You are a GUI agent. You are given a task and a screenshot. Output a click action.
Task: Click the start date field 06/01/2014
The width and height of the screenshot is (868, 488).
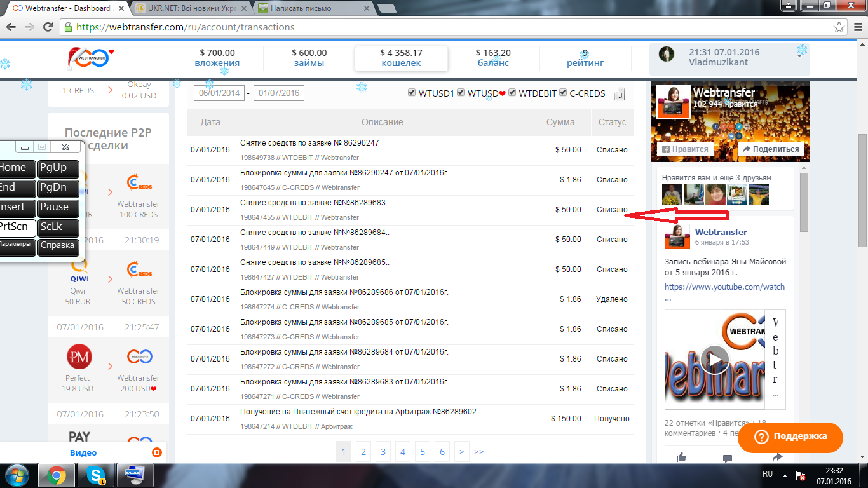pos(220,93)
